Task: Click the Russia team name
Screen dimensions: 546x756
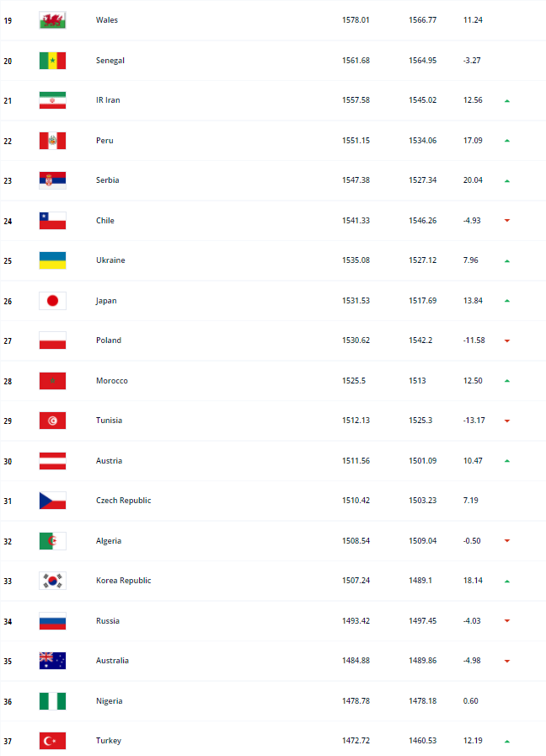Action: tap(108, 621)
